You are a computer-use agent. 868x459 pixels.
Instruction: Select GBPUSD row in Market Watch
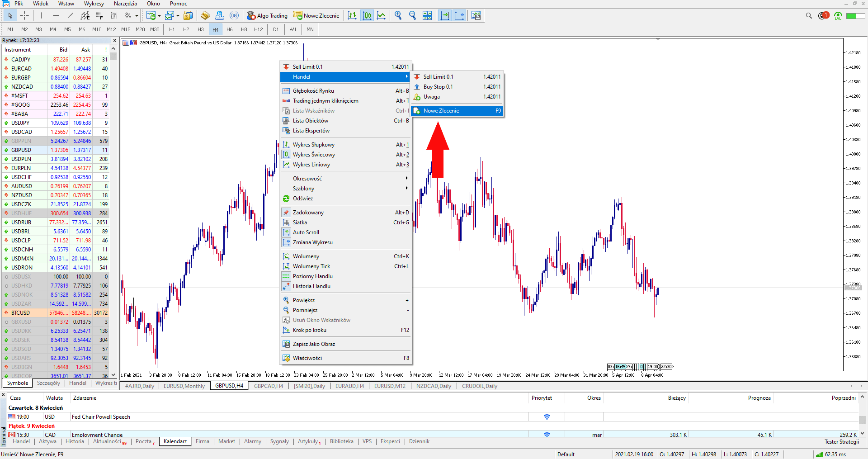[x=56, y=150]
